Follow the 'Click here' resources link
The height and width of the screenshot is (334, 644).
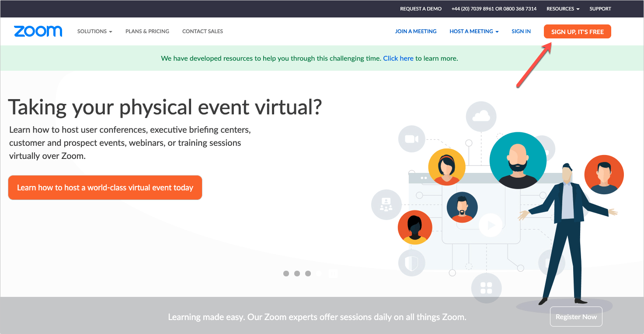(x=398, y=58)
